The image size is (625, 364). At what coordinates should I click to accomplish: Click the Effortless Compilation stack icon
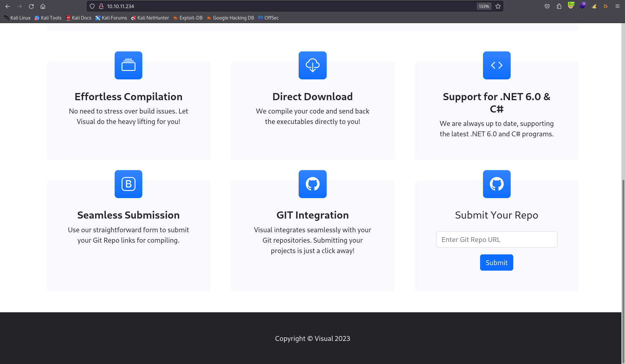[x=128, y=65]
